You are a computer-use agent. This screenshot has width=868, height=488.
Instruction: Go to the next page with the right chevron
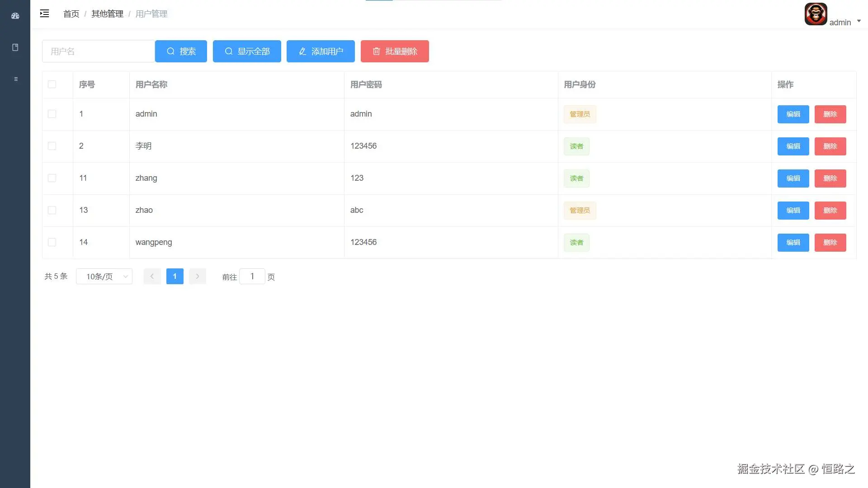coord(198,276)
